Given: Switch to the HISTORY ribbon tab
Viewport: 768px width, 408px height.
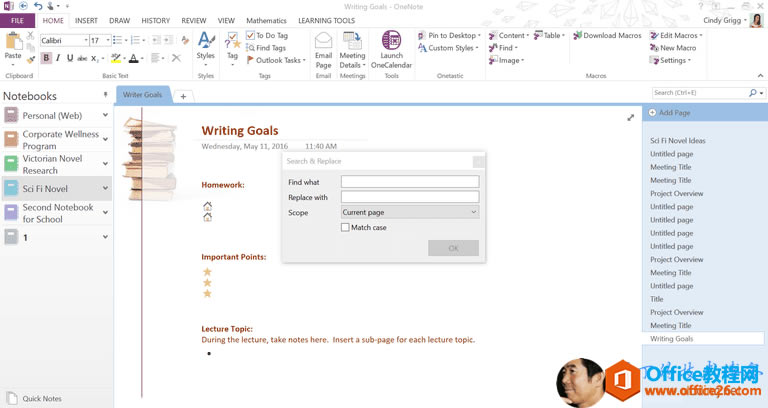Looking at the screenshot, I should [155, 21].
